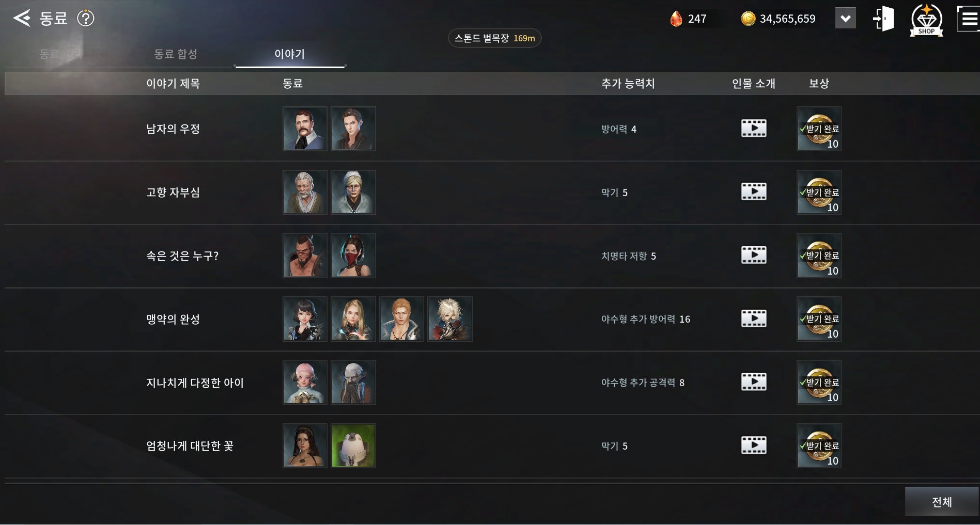
Task: Select the 이야기 tab
Action: 290,54
